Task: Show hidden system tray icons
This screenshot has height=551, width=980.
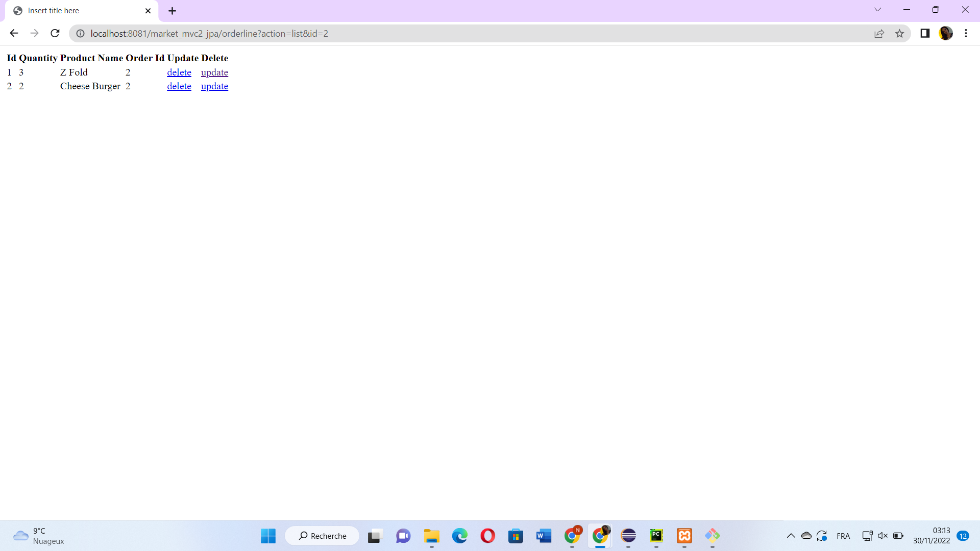Action: [x=791, y=536]
